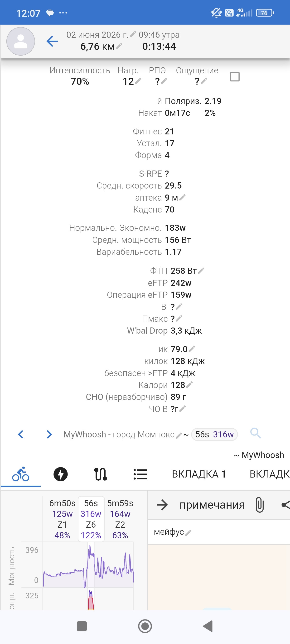Go to next activity chevron
This screenshot has height=644, width=290.
point(49,435)
